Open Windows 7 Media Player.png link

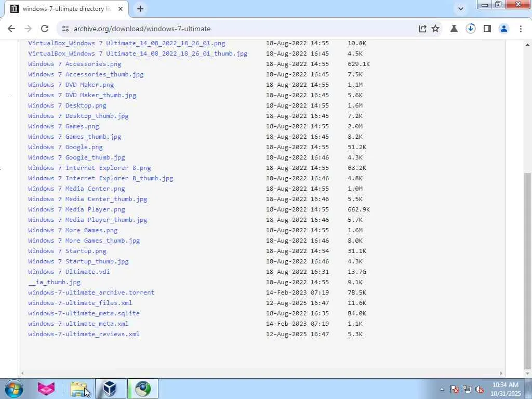click(77, 209)
